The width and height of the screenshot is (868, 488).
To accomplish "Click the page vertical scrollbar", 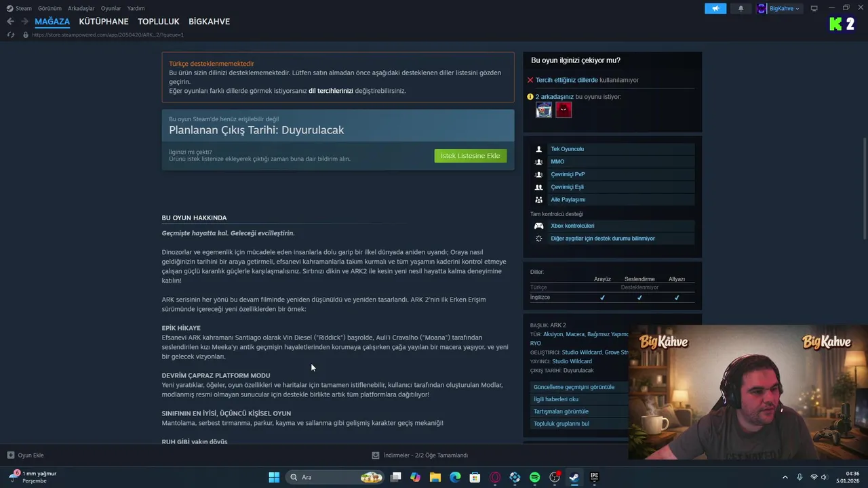I will pyautogui.click(x=865, y=187).
